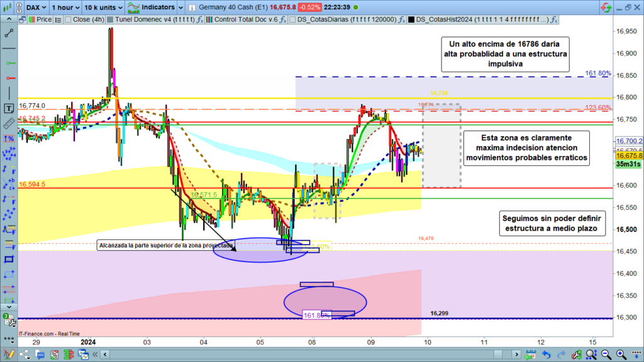The height and width of the screenshot is (362, 644).
Task: Select the text annotation tool in left toolbar
Action: 9,108
